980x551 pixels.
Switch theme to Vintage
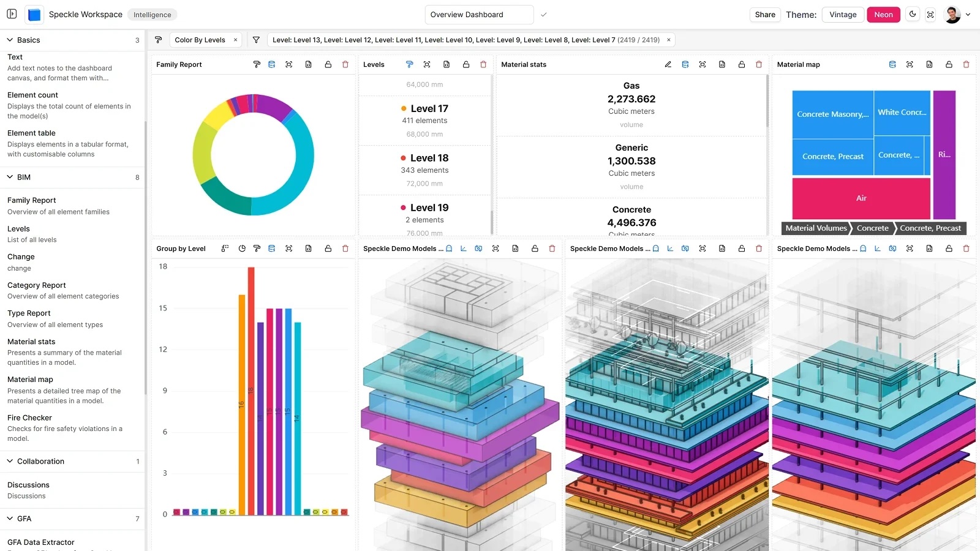coord(842,14)
